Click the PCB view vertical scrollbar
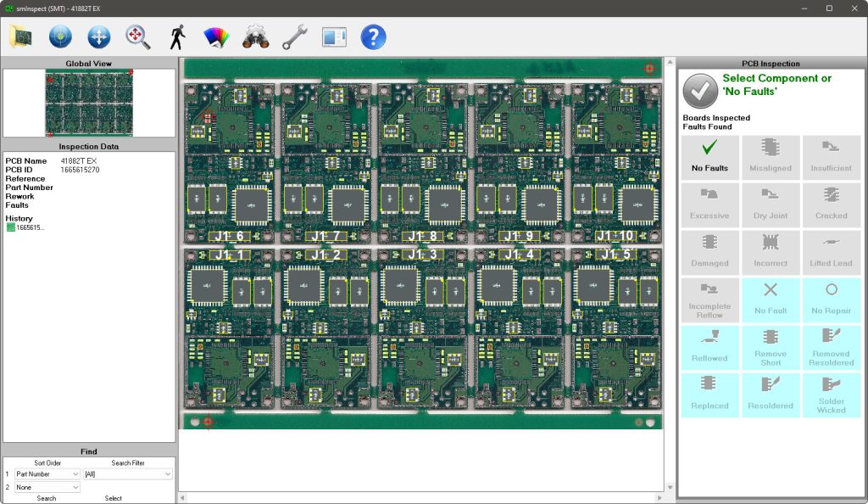 pyautogui.click(x=670, y=272)
